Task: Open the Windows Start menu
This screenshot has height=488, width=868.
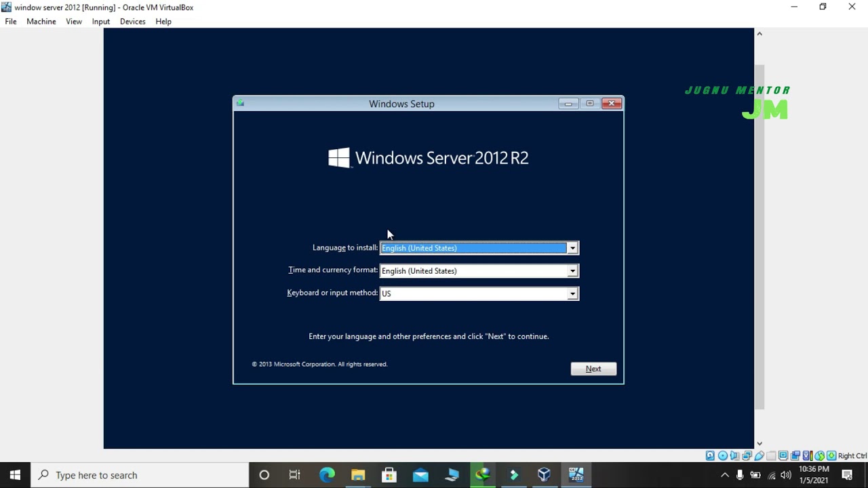Action: (16, 475)
